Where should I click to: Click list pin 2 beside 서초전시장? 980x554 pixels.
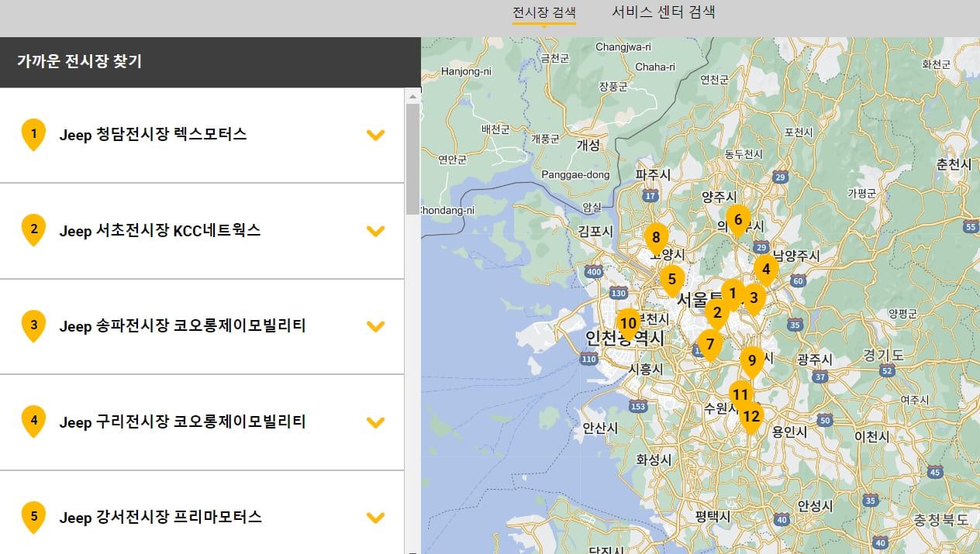point(33,229)
